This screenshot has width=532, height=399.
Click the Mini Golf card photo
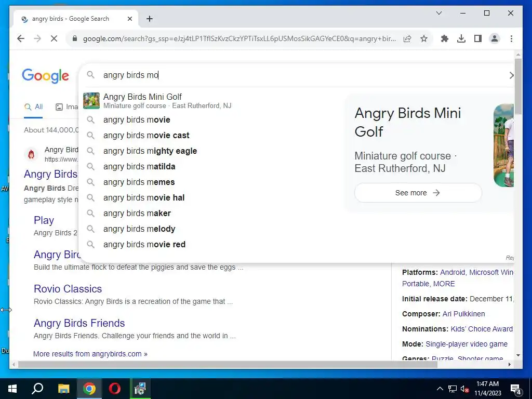click(x=503, y=145)
